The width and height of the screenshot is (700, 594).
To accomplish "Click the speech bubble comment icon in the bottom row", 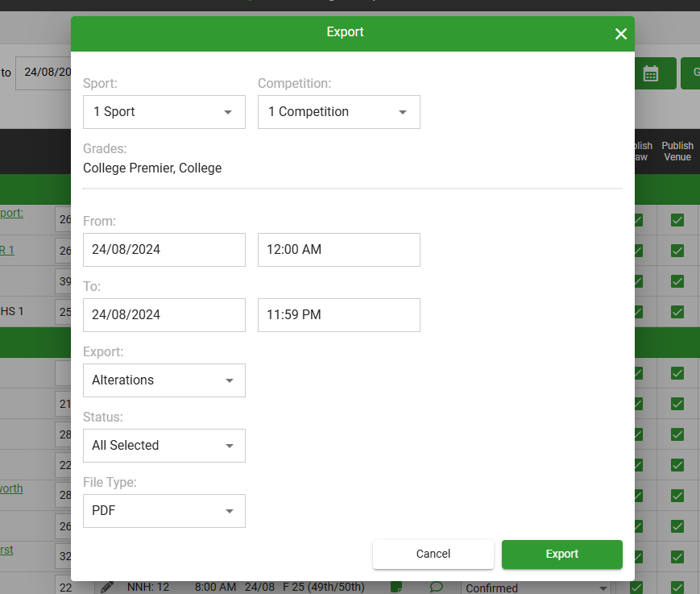I will [436, 587].
